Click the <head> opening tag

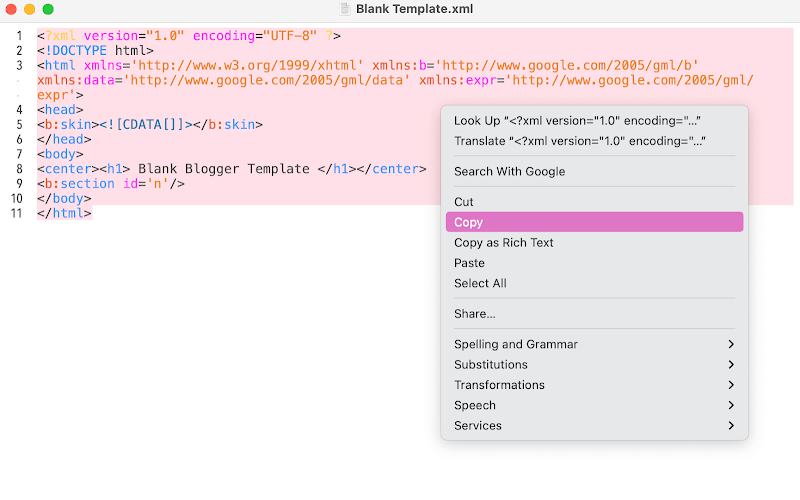tap(60, 110)
